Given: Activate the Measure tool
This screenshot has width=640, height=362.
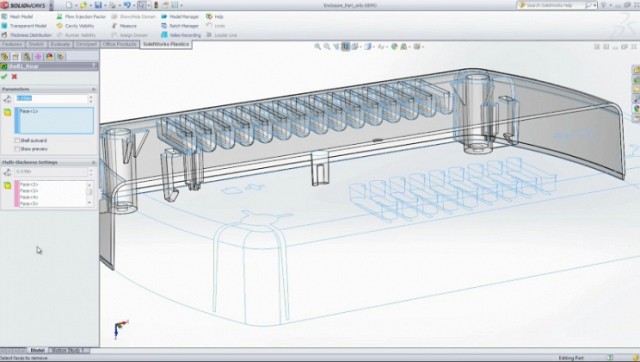Looking at the screenshot, I should (x=124, y=26).
